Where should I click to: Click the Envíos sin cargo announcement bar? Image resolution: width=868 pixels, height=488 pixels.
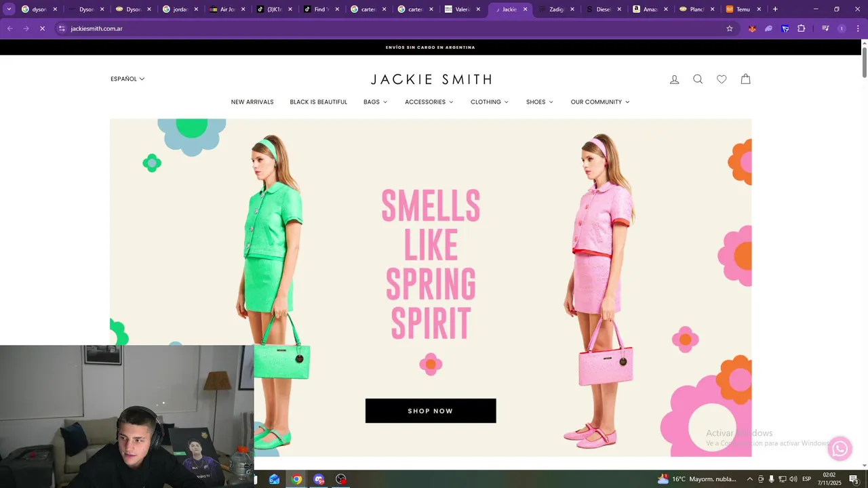(x=430, y=47)
